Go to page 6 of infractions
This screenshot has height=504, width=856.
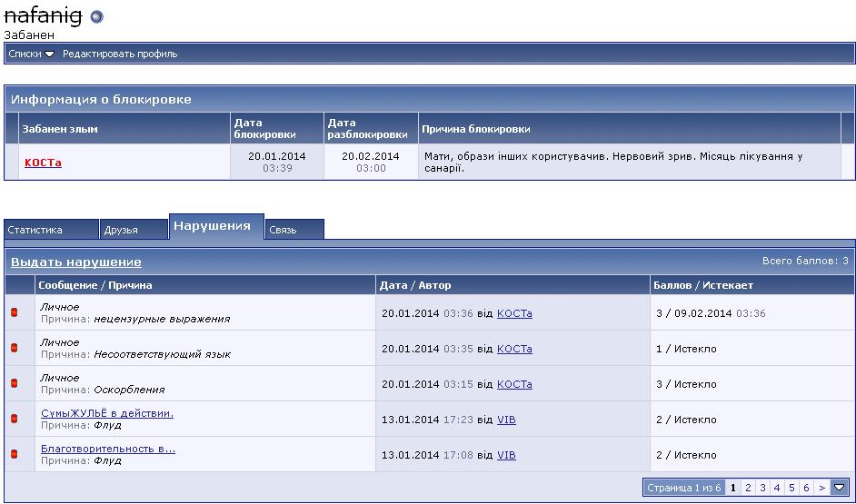point(806,488)
